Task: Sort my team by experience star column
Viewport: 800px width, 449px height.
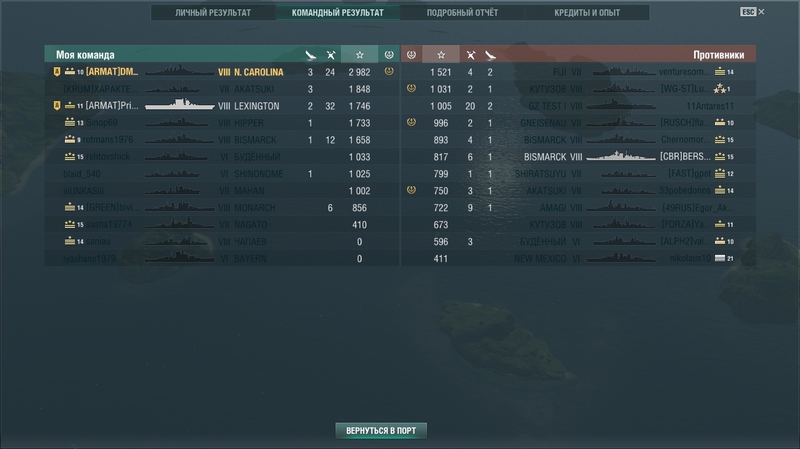Action: click(x=360, y=55)
